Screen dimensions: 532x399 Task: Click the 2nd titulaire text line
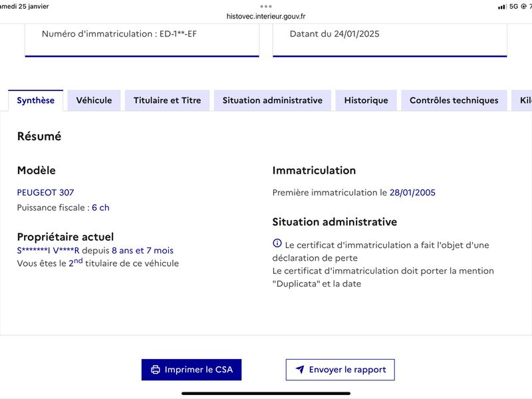pos(98,263)
